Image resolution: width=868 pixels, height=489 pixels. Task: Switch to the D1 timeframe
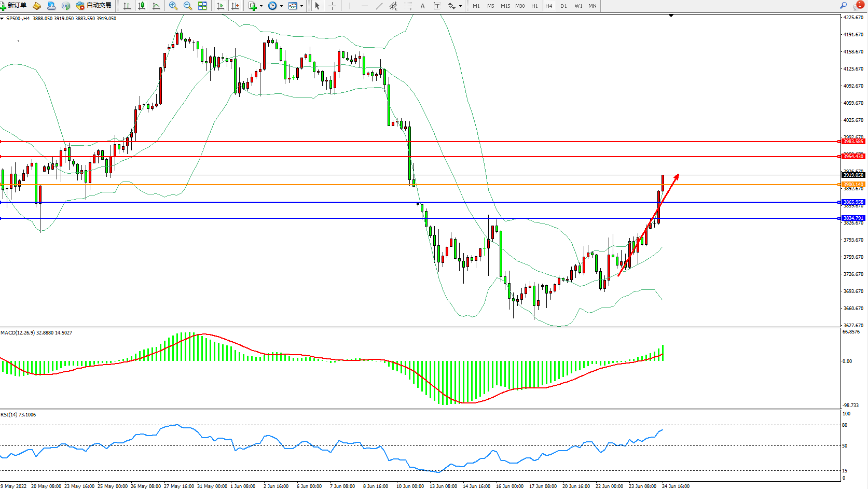pyautogui.click(x=563, y=6)
